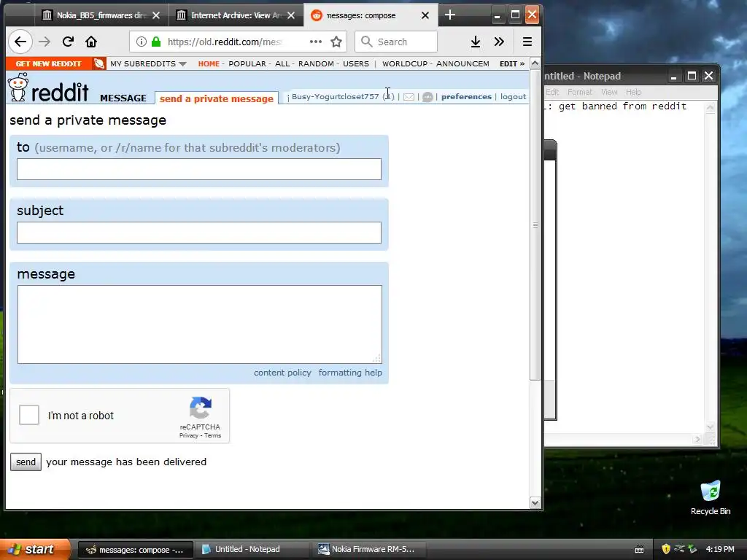This screenshot has width=747, height=560.
Task: Open the HOME link in reddit bar
Action: (209, 63)
